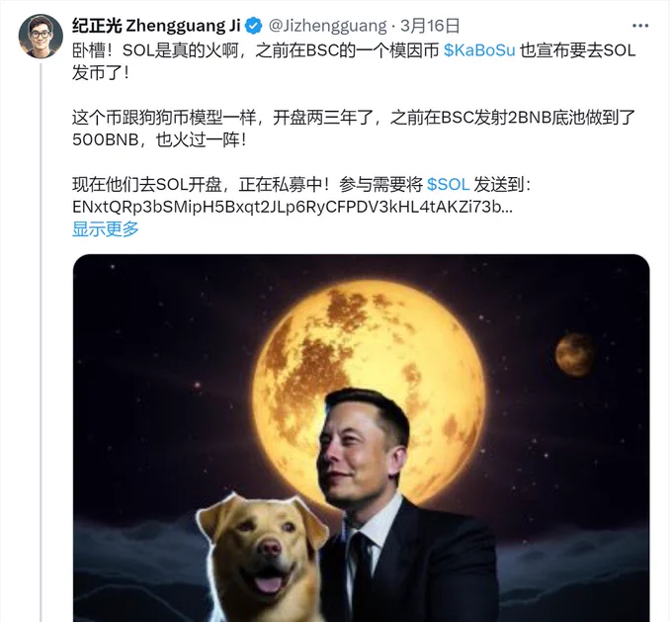
Task: Open the author's round profile avatar
Action: coord(41,36)
